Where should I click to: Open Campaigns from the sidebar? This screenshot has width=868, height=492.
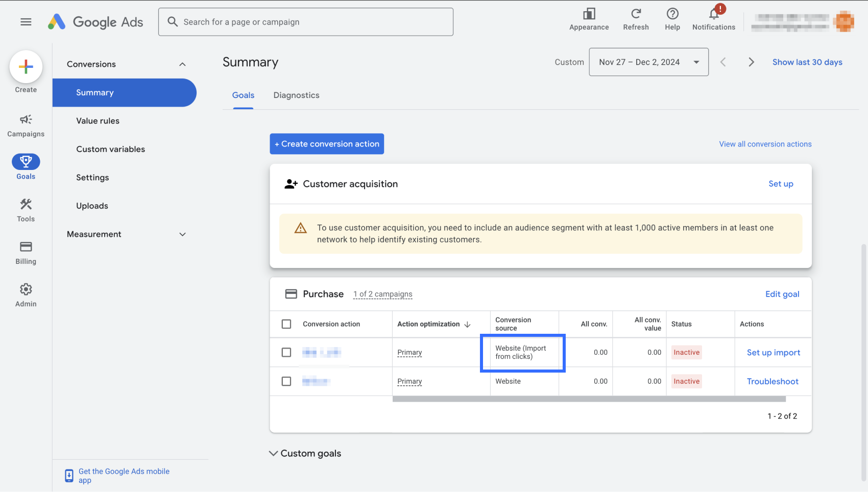pos(26,125)
